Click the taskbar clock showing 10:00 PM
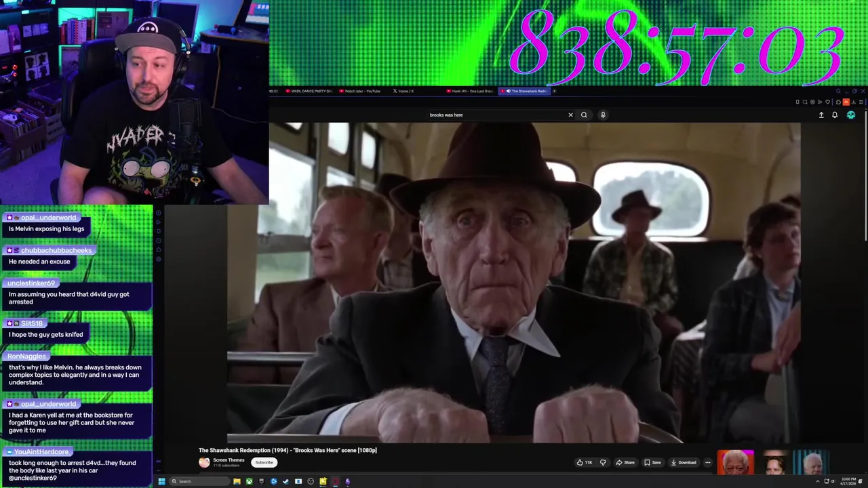Image resolution: width=868 pixels, height=488 pixels. 848,481
